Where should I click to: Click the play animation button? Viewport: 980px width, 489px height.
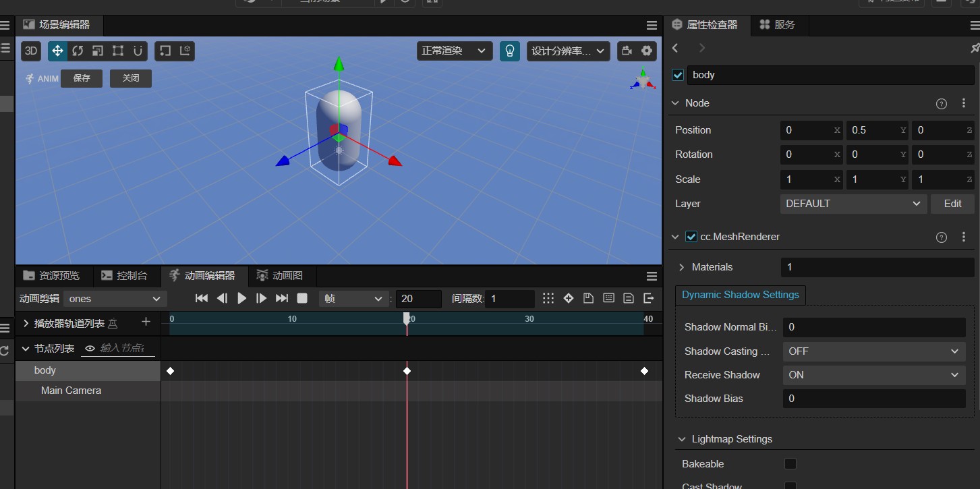242,298
